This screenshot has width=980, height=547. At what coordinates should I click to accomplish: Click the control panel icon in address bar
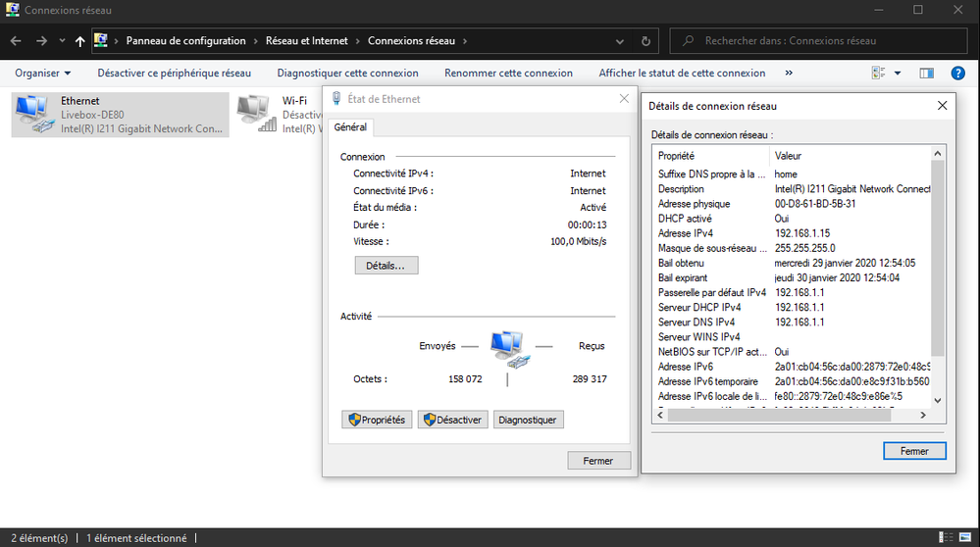pos(101,40)
